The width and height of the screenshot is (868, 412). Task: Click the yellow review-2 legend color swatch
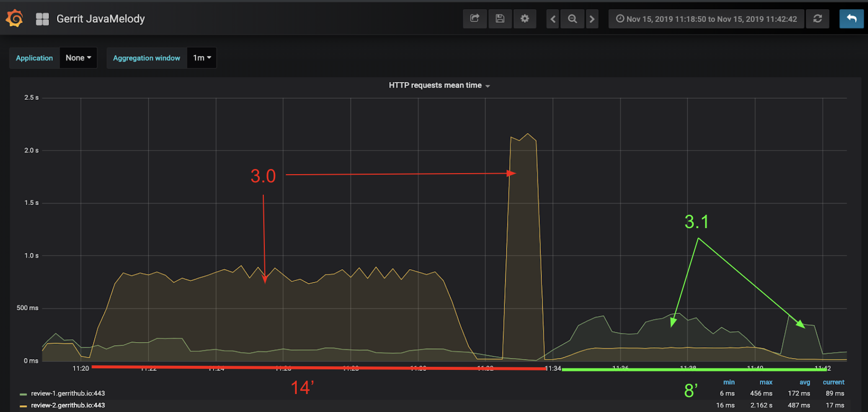(23, 406)
